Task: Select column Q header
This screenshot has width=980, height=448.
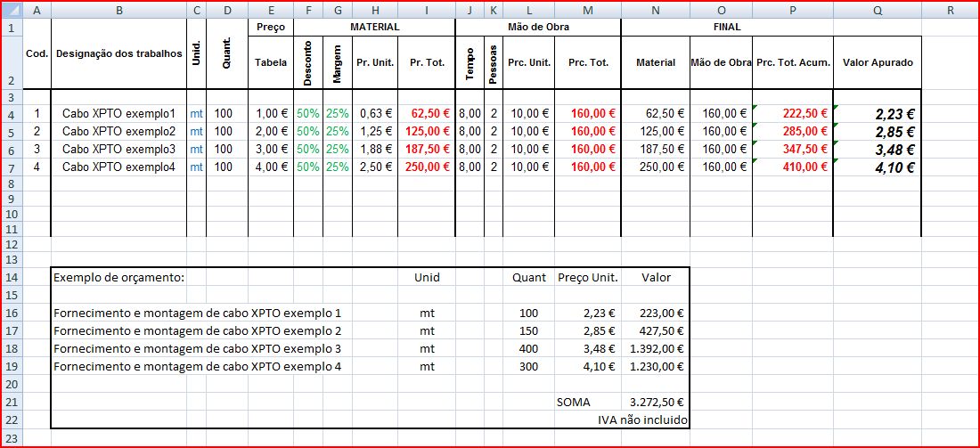Action: (878, 10)
